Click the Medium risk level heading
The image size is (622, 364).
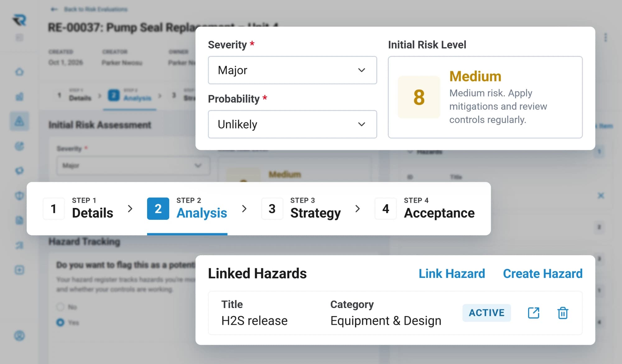[x=475, y=76]
